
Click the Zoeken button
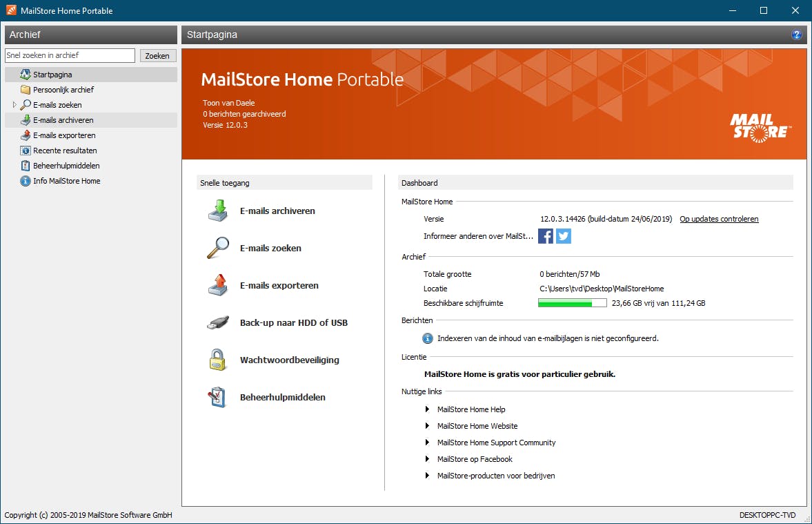pyautogui.click(x=158, y=55)
